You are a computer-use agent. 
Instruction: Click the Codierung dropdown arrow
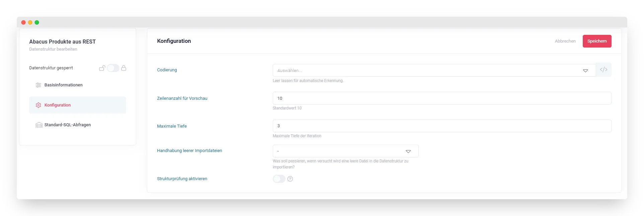[585, 71]
